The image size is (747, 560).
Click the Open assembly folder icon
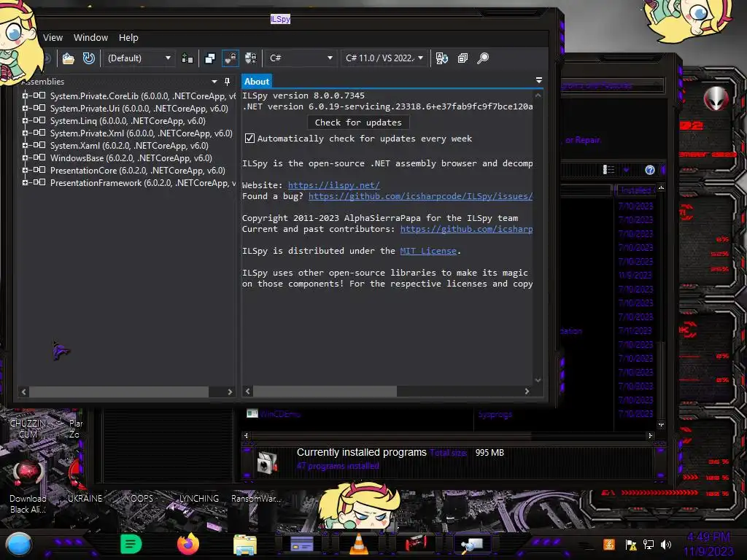tap(69, 58)
